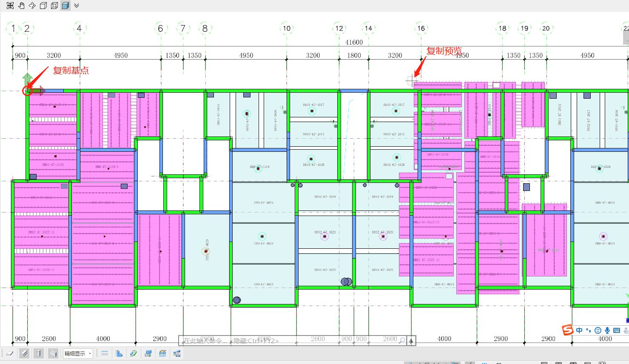629x364 pixels.
Task: Focus the command input box
Action: pyautogui.click(x=293, y=341)
